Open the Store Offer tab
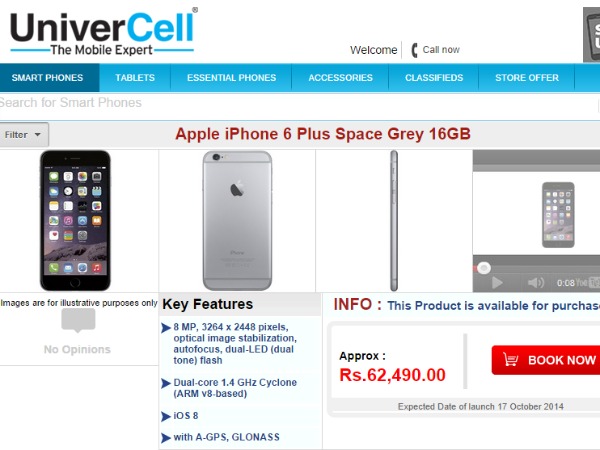 527,78
